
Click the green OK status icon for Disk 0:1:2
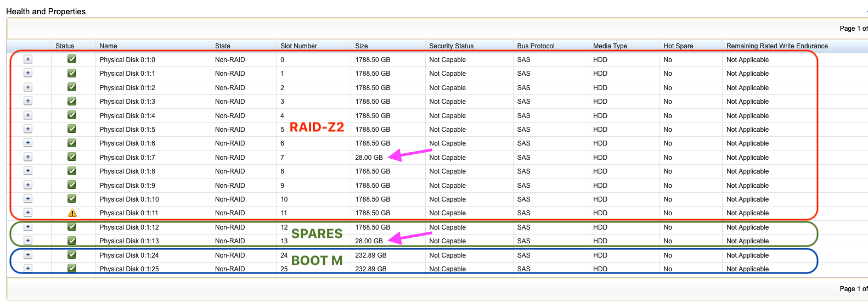(72, 87)
